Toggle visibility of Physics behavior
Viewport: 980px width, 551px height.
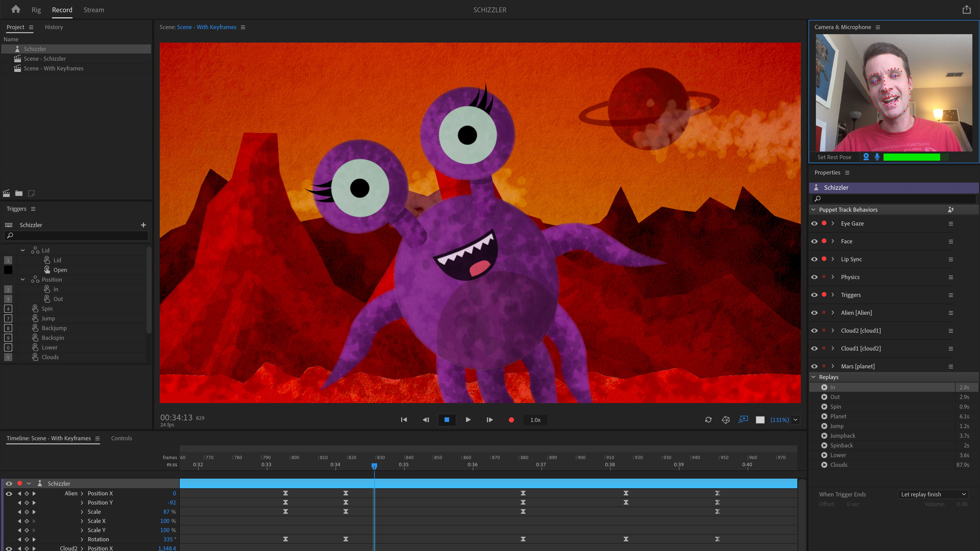(815, 277)
